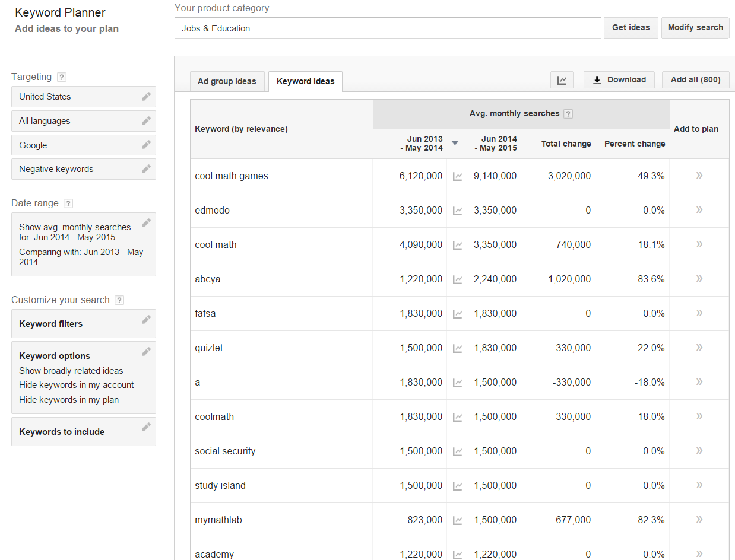Edit the date range settings
Screen dimensions: 735x560
[x=146, y=223]
